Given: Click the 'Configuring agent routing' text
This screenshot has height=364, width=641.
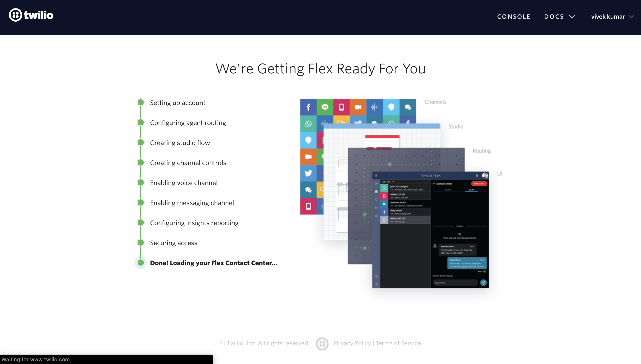Looking at the screenshot, I should point(188,123).
